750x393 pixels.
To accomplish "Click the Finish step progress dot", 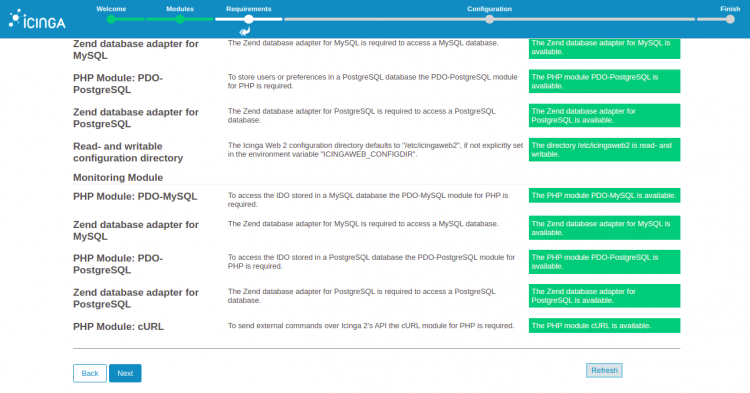I will 730,19.
